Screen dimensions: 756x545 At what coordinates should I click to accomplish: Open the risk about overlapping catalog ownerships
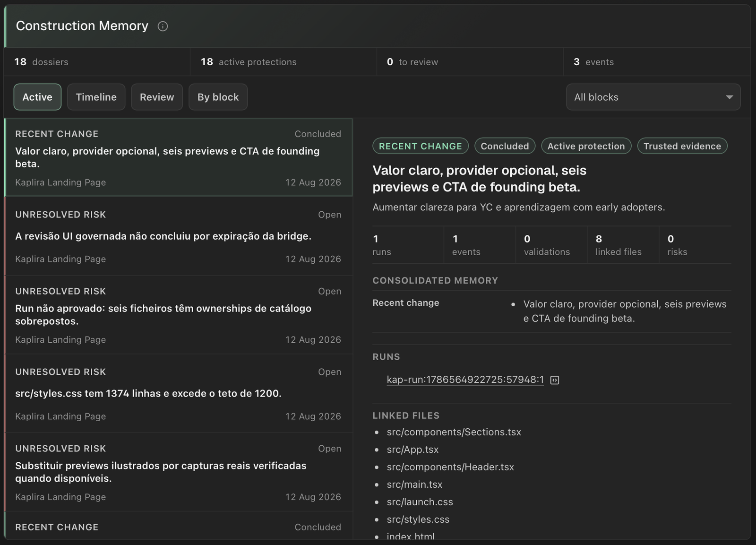178,315
